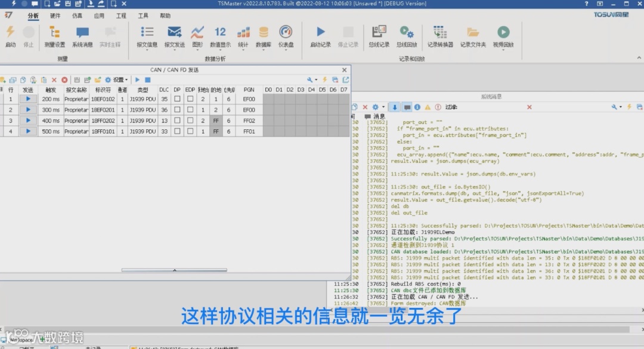Open the 硬件 ribbon tab

point(55,16)
